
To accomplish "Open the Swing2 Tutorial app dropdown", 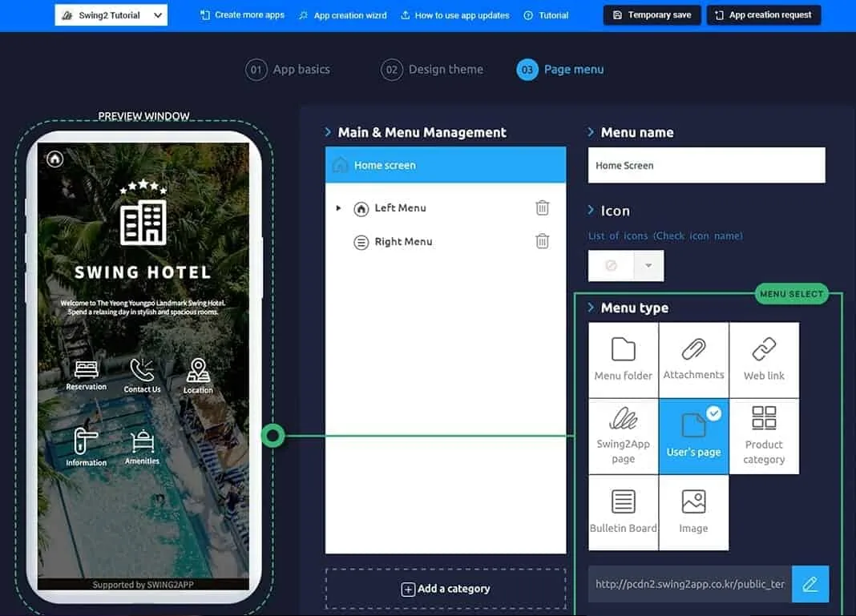I will pyautogui.click(x=111, y=15).
